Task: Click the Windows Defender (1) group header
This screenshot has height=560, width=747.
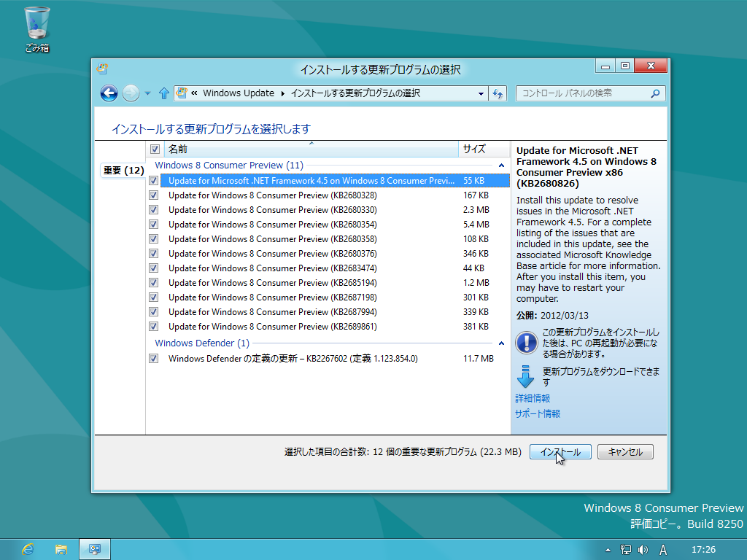Action: [202, 343]
